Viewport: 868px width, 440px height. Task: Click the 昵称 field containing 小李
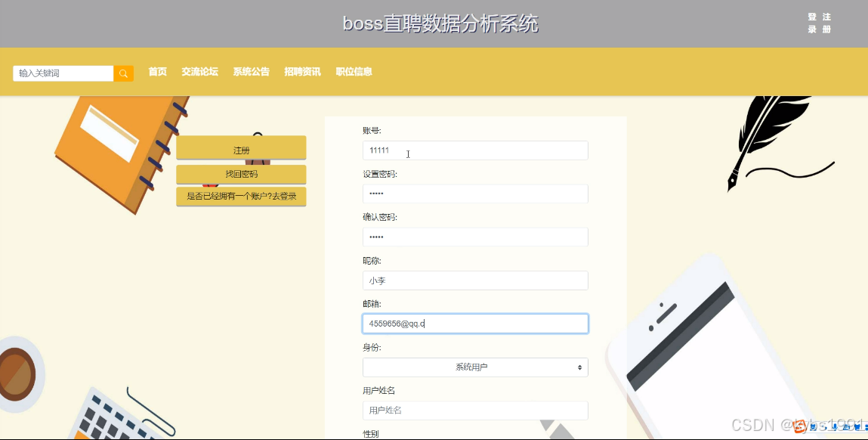[x=475, y=280]
